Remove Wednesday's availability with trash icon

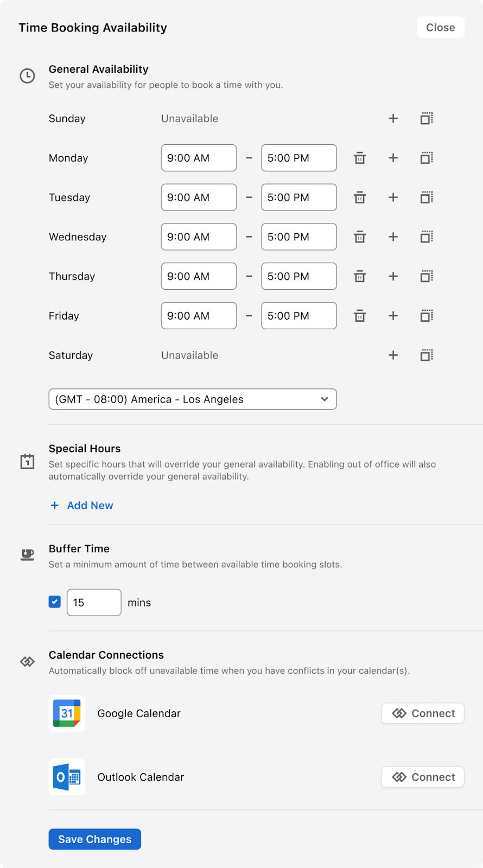[360, 237]
